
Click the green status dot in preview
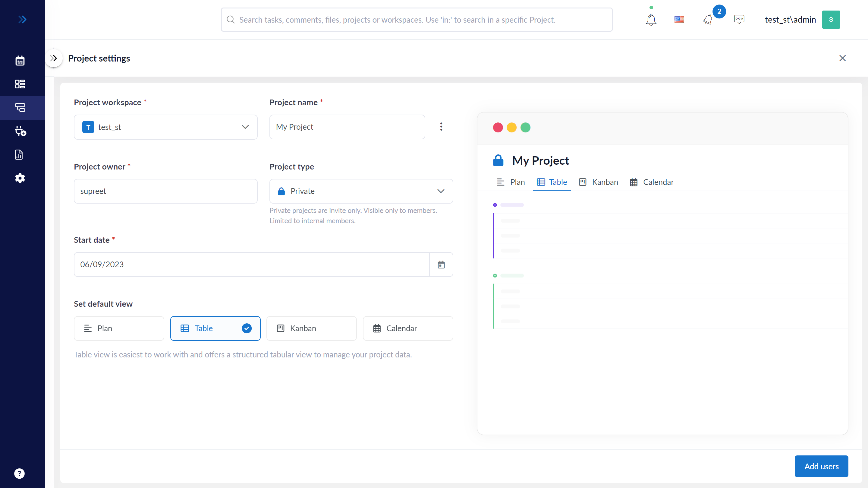pyautogui.click(x=495, y=276)
